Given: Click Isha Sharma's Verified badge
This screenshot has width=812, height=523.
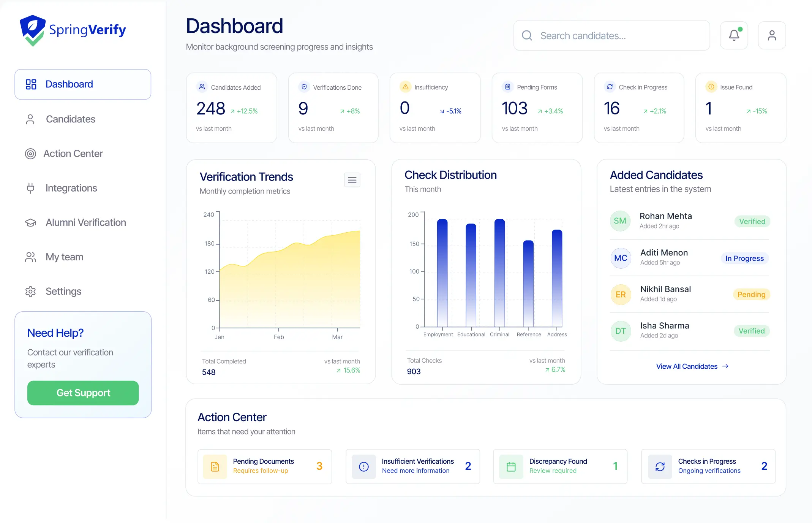Looking at the screenshot, I should (752, 331).
